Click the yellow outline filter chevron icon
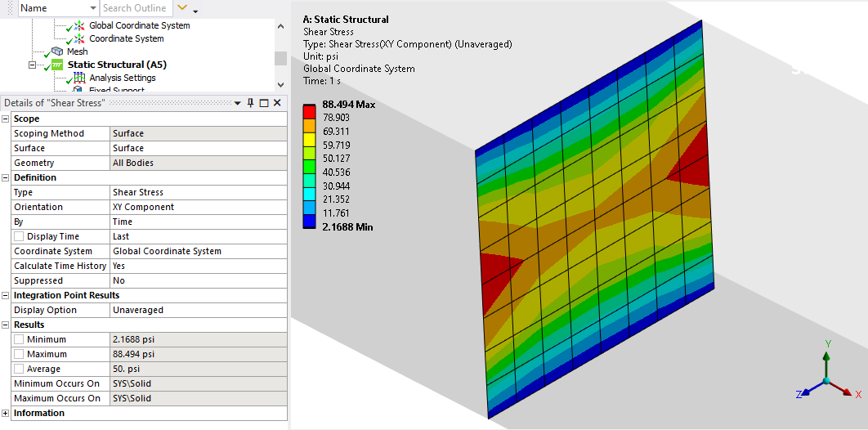 pyautogui.click(x=182, y=8)
